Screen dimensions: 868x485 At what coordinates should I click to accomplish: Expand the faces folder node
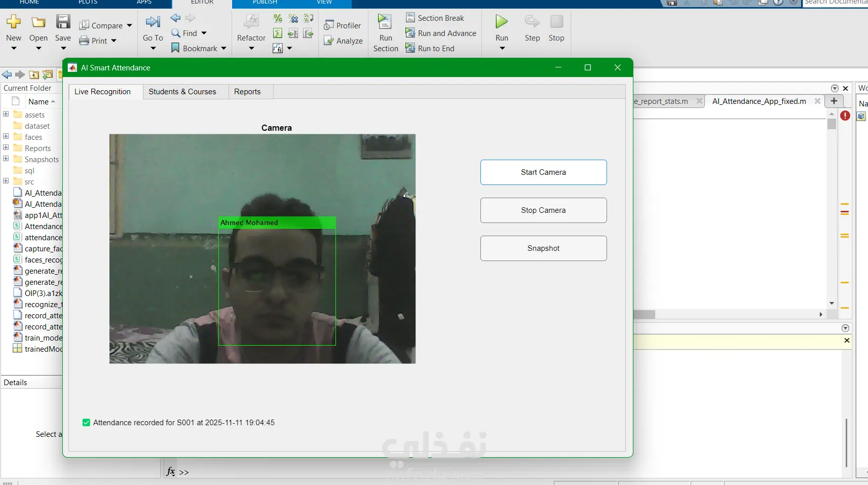tap(6, 136)
